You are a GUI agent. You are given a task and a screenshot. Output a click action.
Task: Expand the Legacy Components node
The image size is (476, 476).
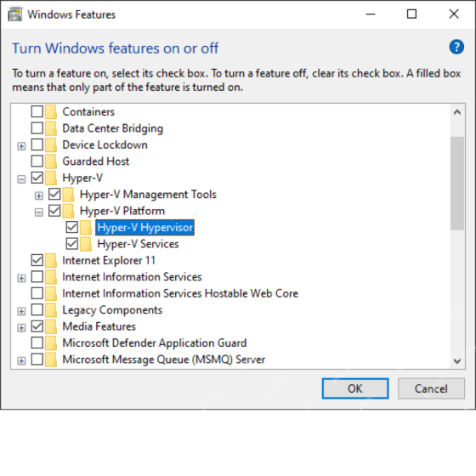(x=21, y=311)
